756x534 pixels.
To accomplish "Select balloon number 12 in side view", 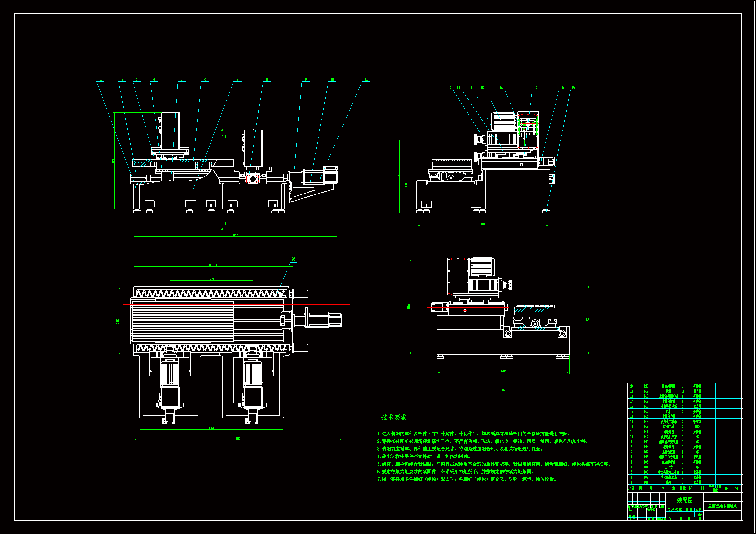I will tap(450, 88).
